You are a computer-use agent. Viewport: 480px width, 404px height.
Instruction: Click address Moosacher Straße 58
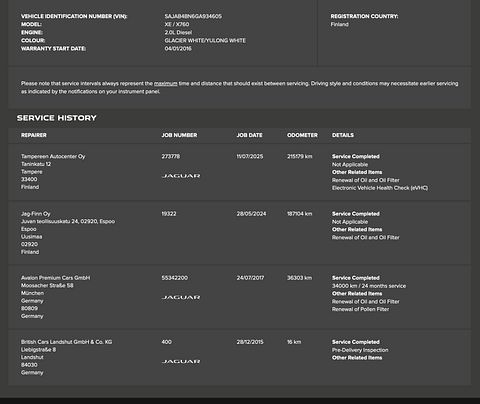tap(47, 285)
